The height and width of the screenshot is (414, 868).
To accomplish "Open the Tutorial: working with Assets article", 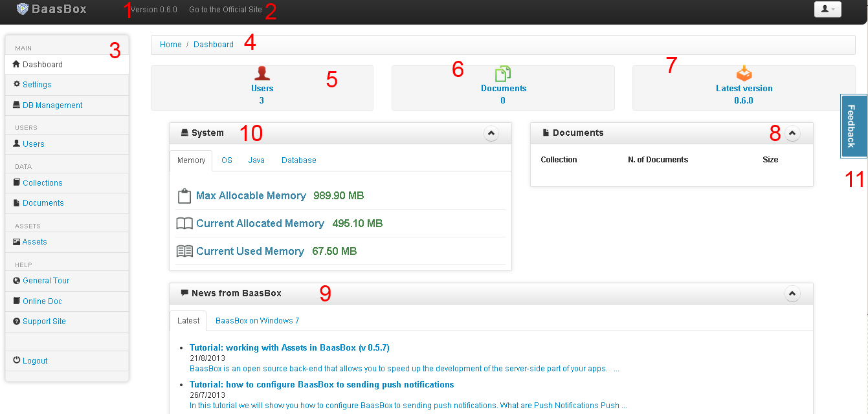I will (289, 348).
